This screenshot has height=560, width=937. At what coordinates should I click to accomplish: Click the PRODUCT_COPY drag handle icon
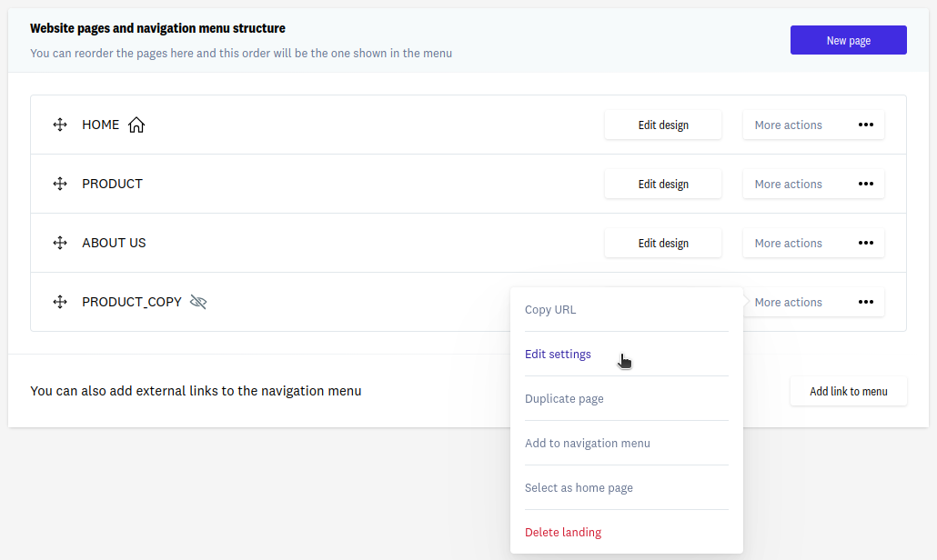click(60, 302)
